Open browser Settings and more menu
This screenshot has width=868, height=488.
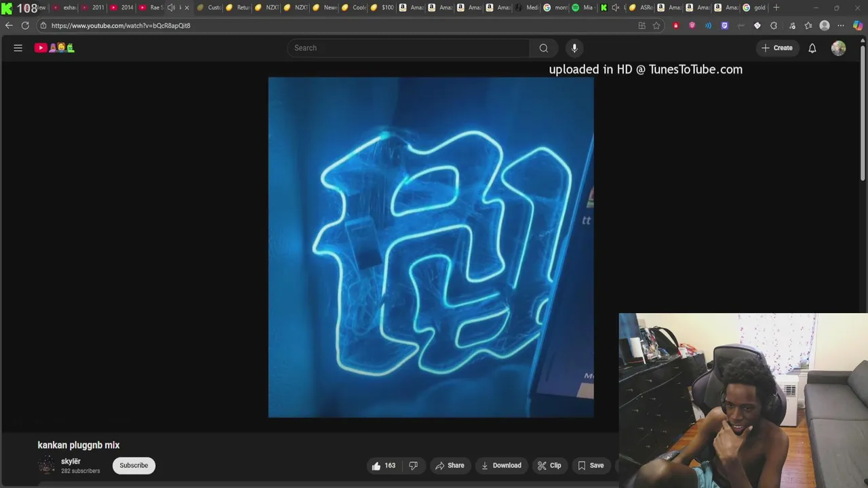(841, 26)
